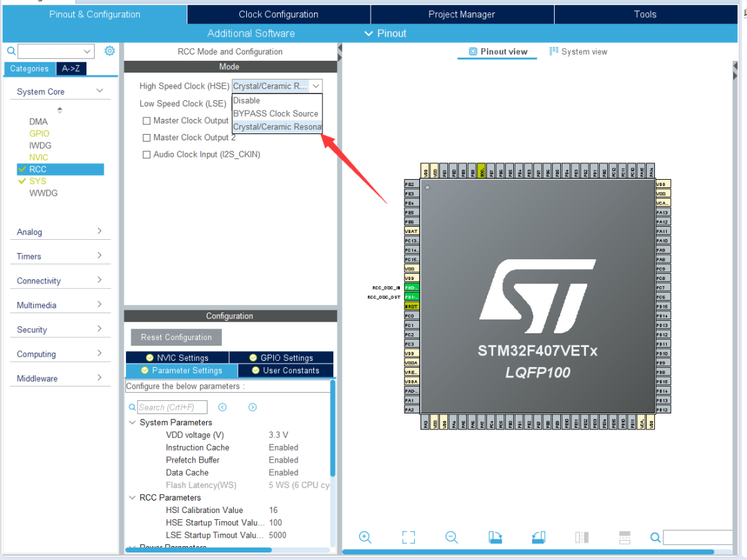Click the Reset Configuration button
This screenshot has width=747, height=560.
point(176,337)
